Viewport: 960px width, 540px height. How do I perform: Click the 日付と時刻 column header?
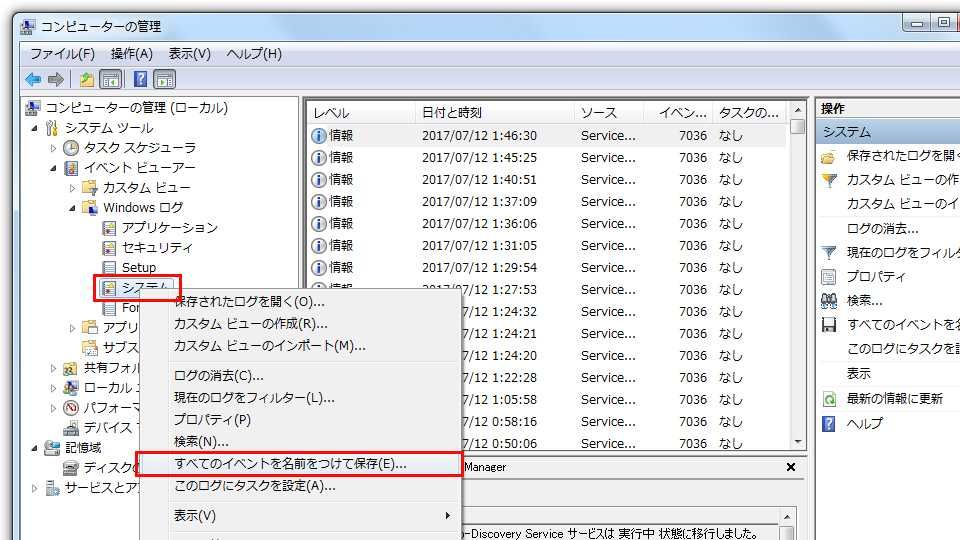coord(452,113)
